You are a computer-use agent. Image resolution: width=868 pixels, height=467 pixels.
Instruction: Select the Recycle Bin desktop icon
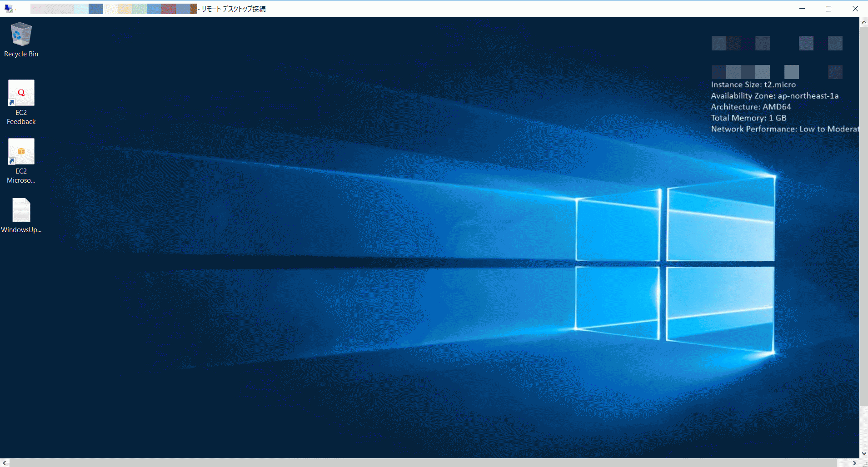click(21, 40)
